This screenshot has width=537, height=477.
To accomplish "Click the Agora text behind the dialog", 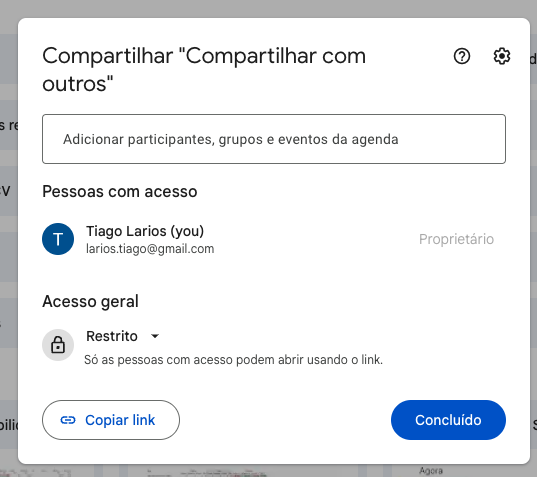I will point(431,471).
